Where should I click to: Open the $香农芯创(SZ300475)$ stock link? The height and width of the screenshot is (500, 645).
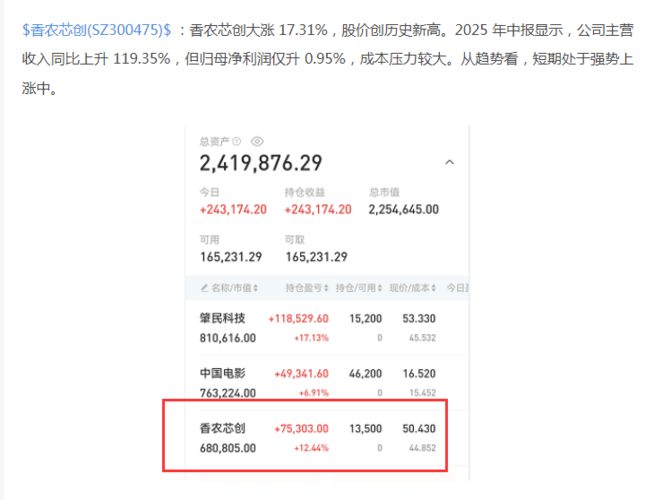pyautogui.click(x=97, y=30)
